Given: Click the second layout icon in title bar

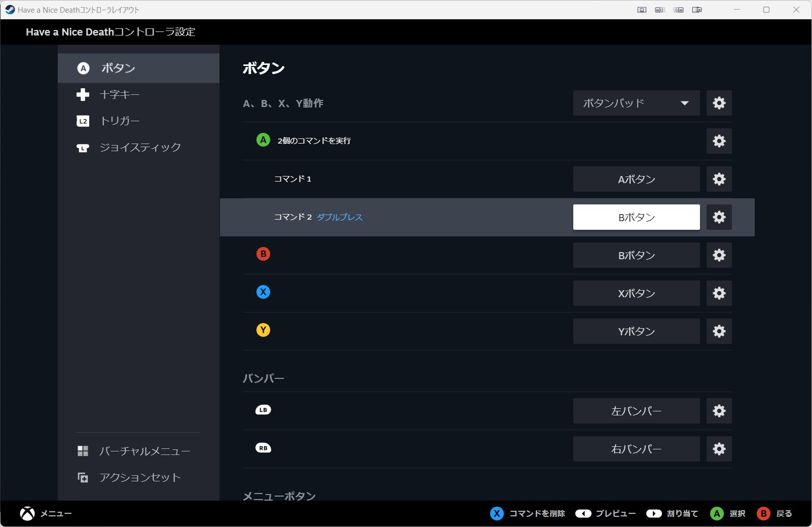Looking at the screenshot, I should pos(660,10).
